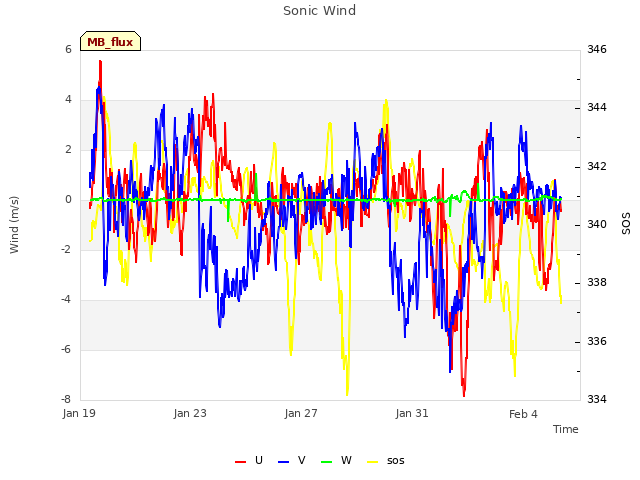Click the Jan 31 x-axis label

[412, 413]
